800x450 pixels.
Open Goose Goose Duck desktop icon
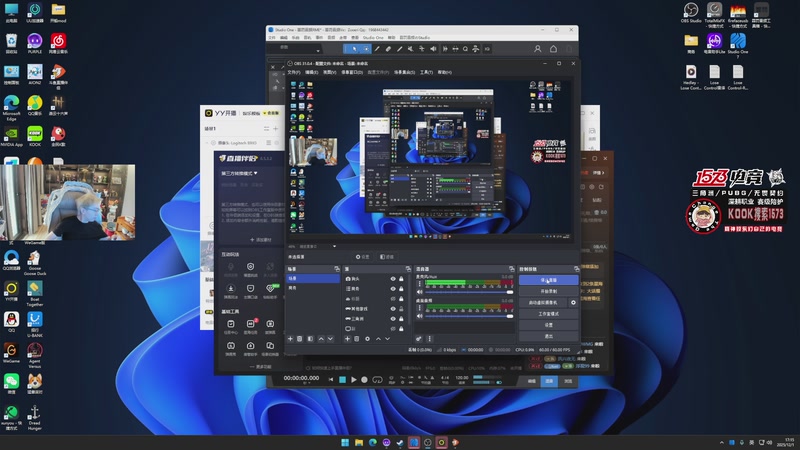point(35,263)
